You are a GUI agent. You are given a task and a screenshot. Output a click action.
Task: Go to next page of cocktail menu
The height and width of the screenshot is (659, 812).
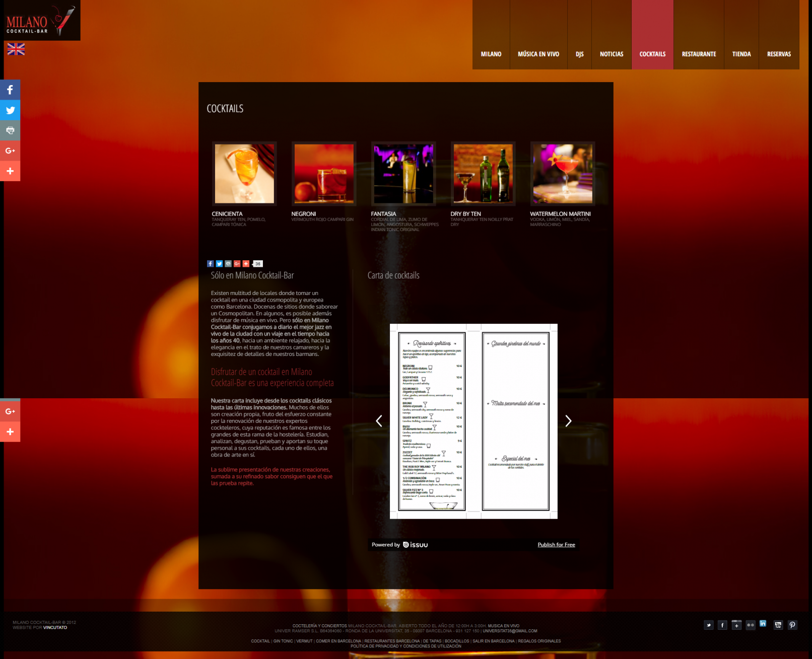click(x=568, y=421)
